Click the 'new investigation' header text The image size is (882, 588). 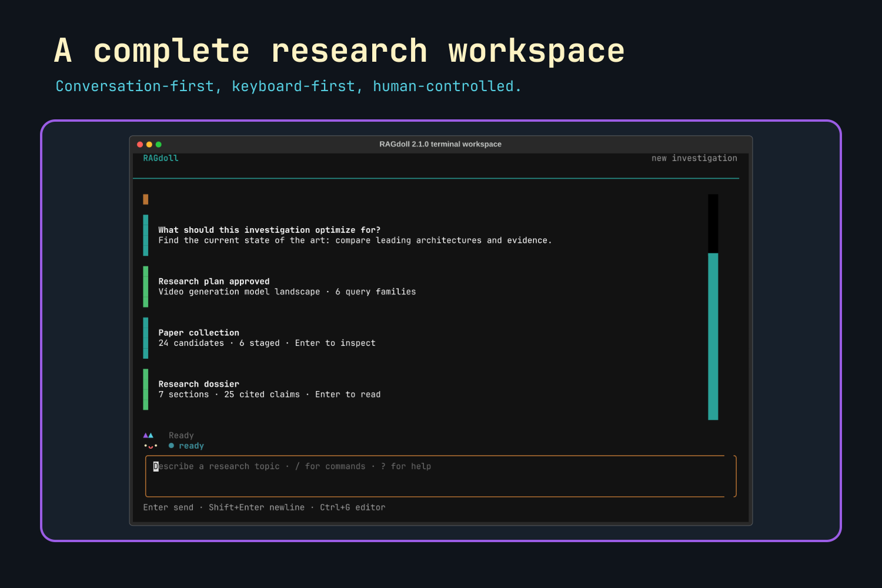tap(694, 158)
